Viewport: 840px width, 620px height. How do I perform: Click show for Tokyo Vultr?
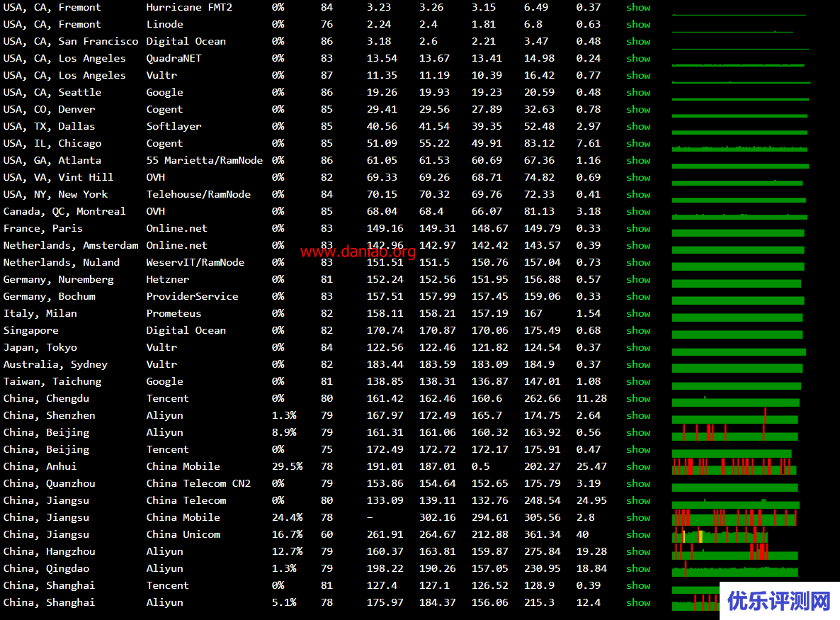pos(638,348)
